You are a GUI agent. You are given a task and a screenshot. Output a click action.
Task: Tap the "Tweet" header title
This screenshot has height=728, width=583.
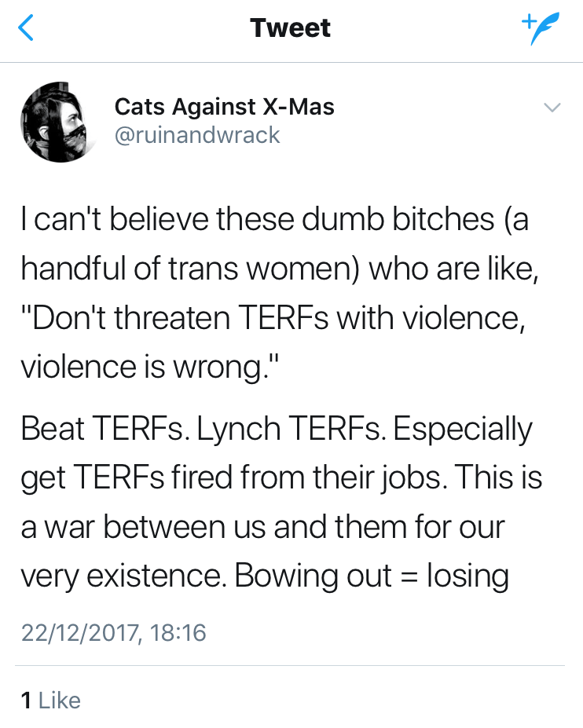click(x=291, y=28)
